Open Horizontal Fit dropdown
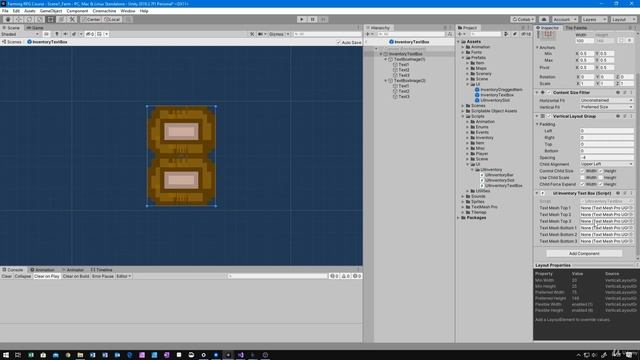The image size is (640, 360). coord(606,100)
